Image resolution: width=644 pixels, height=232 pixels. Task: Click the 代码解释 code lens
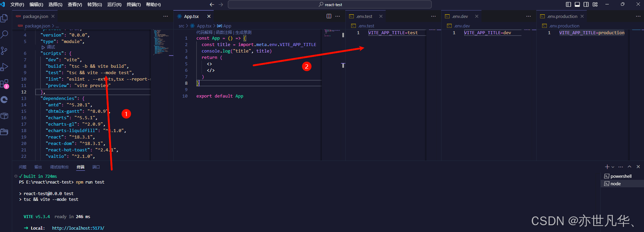205,33
